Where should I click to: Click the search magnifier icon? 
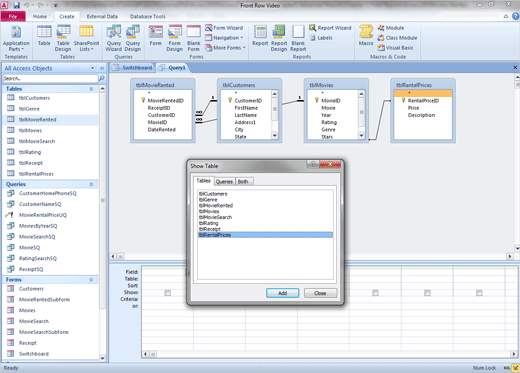[x=102, y=78]
